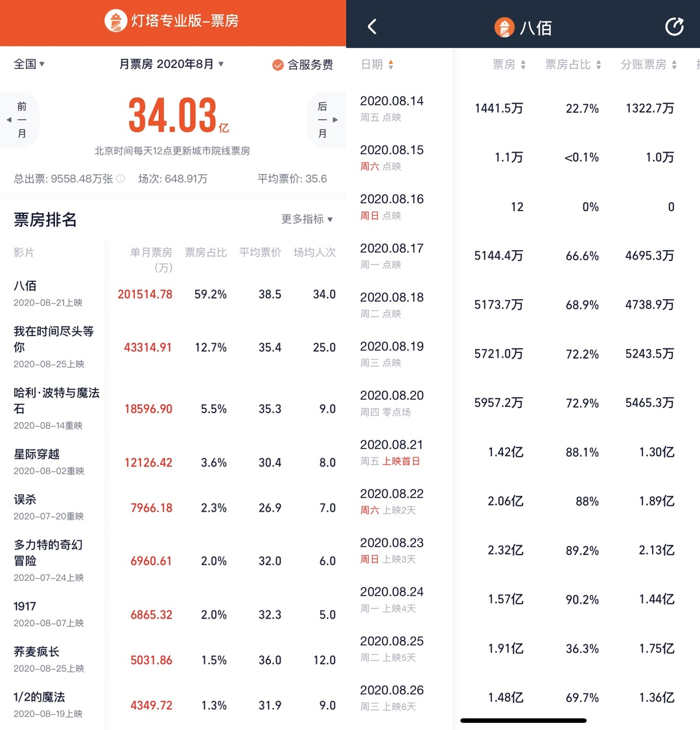700x730 pixels.
Task: Open the 荞麦疯长 movie row
Action: (173, 659)
